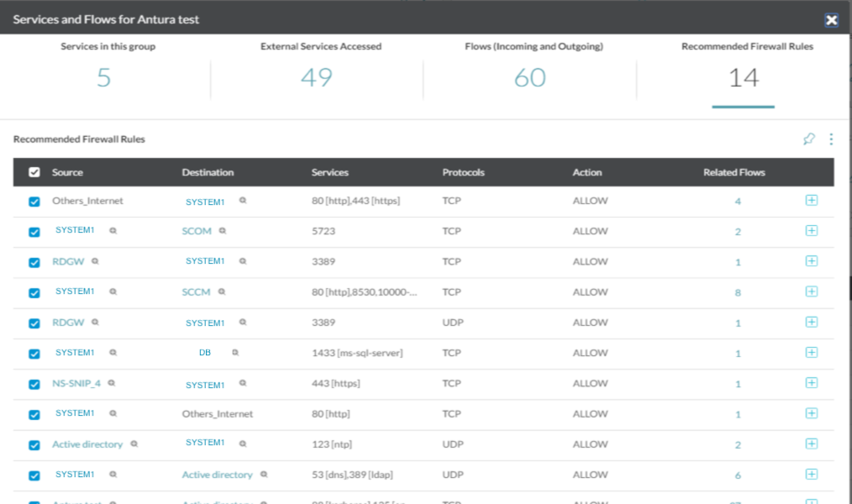Viewport: 852px width, 504px height.
Task: Toggle the select-all checkbox in the table header
Action: [x=34, y=171]
